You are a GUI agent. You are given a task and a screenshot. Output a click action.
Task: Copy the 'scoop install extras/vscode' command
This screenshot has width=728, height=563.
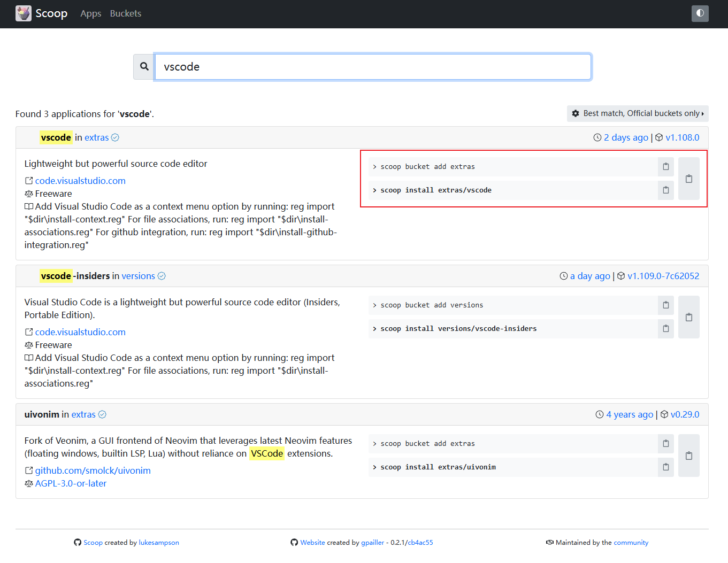point(665,190)
